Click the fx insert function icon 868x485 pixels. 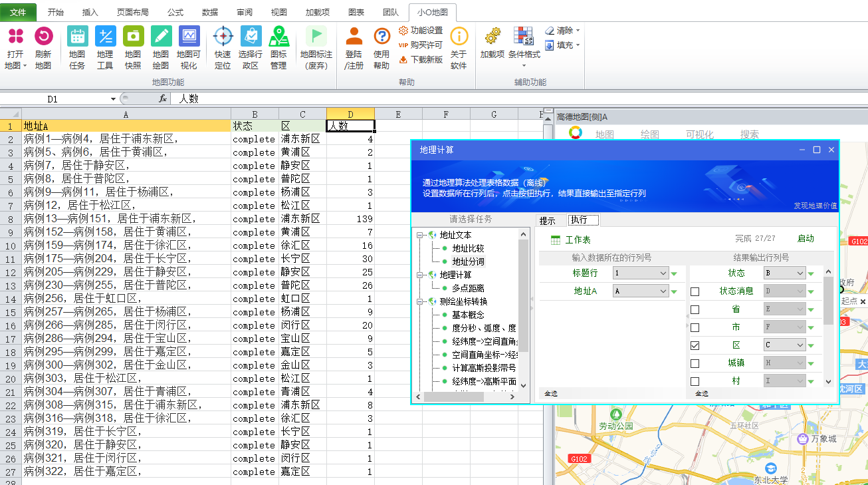click(x=163, y=98)
